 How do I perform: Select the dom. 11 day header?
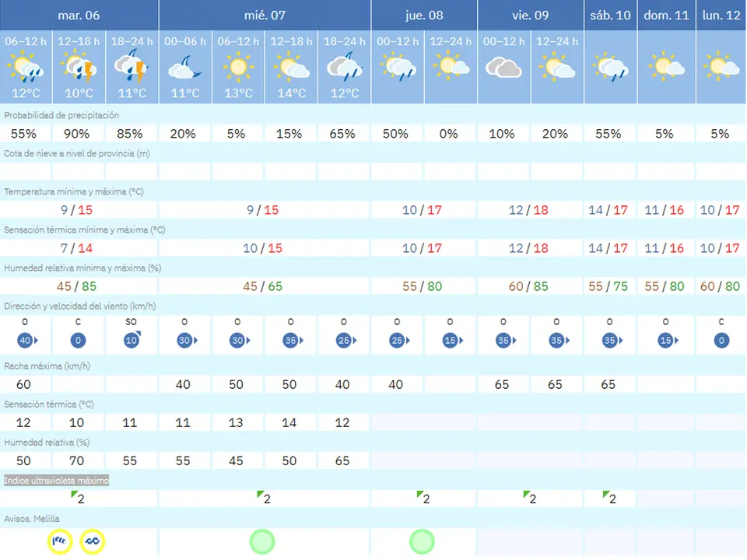tap(667, 16)
